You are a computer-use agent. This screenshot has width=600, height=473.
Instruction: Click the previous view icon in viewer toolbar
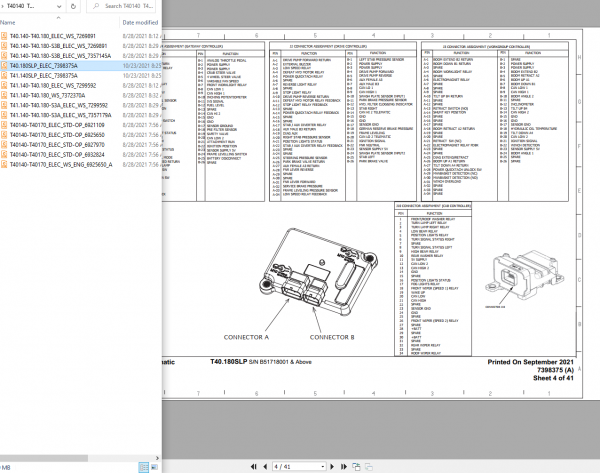click(x=356, y=466)
